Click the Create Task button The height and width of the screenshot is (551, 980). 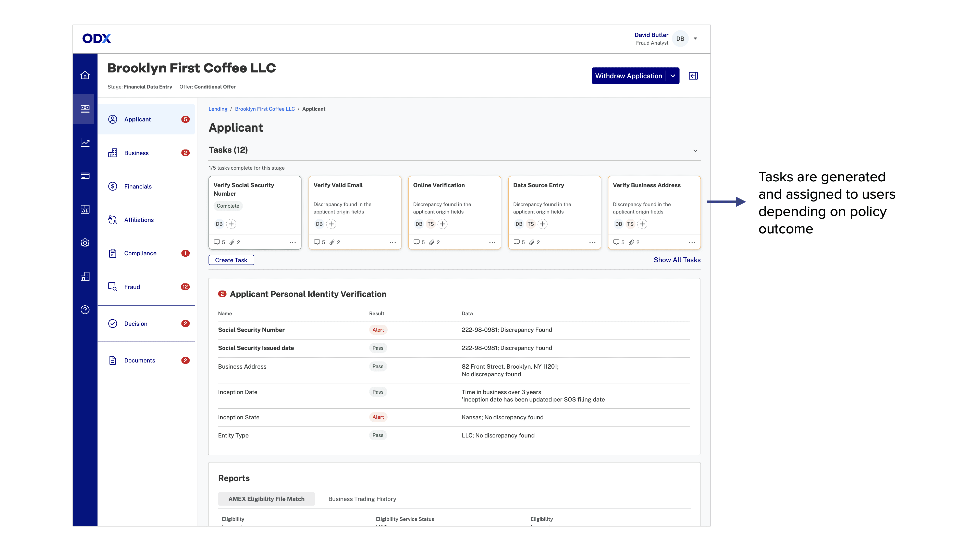(x=231, y=260)
